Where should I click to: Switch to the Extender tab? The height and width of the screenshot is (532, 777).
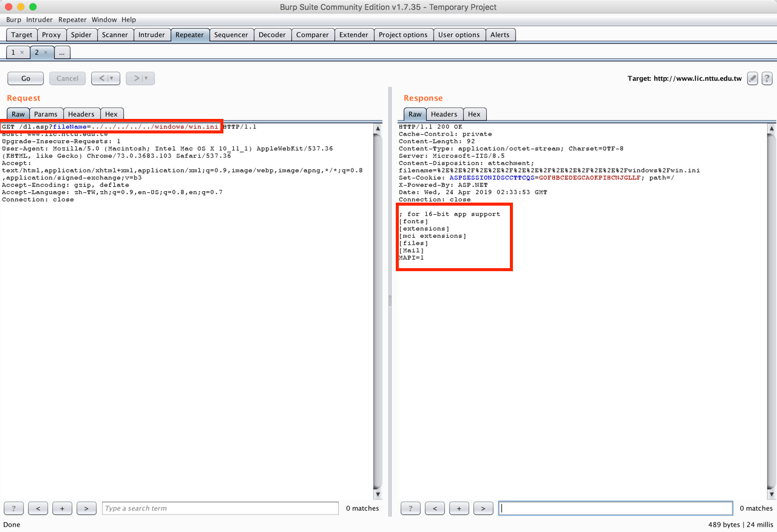tap(354, 35)
